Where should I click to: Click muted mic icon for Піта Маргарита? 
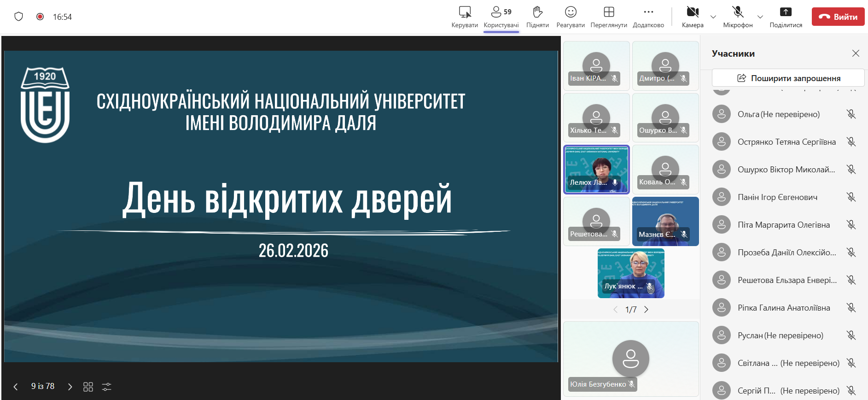(x=851, y=225)
